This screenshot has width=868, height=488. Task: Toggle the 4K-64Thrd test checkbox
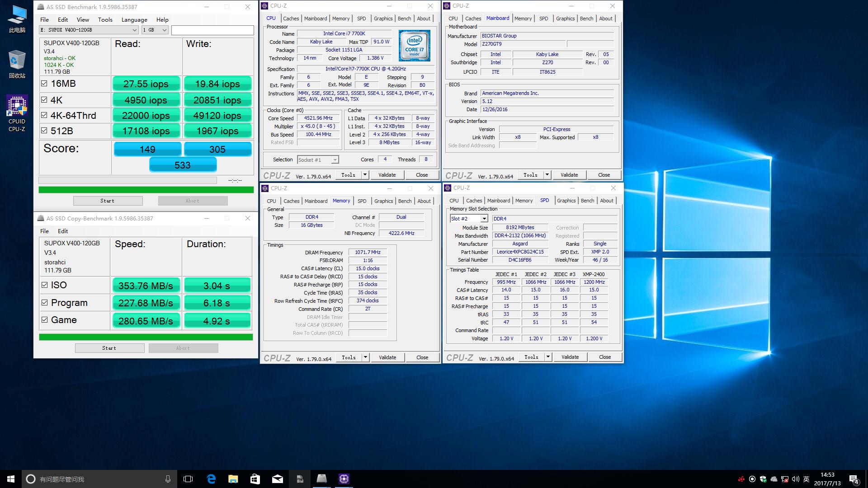pos(44,115)
